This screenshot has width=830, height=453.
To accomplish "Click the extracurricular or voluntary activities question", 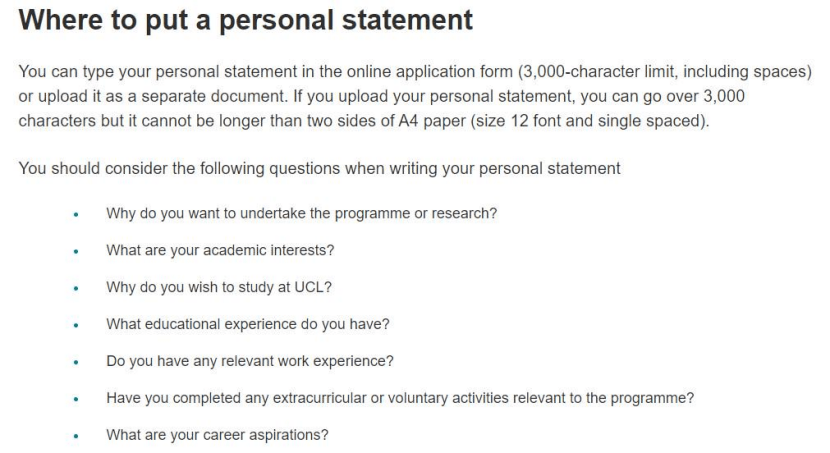I will (400, 398).
